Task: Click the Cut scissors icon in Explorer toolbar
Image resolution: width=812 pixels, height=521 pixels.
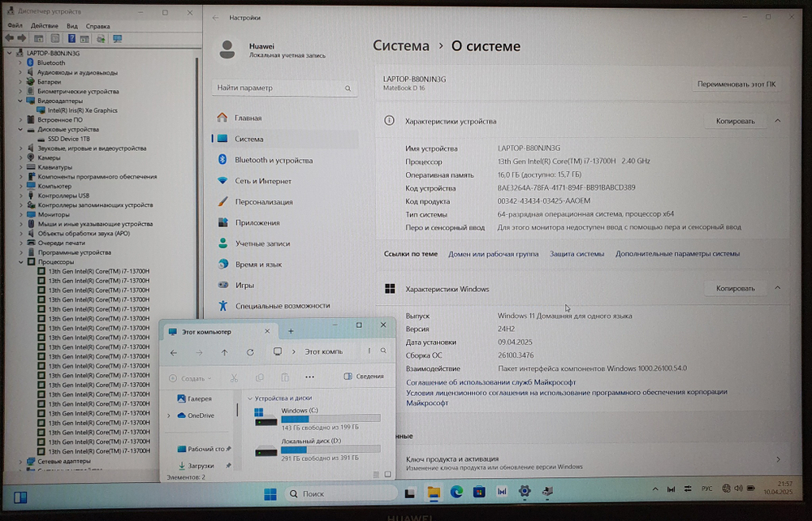Action: [x=234, y=377]
